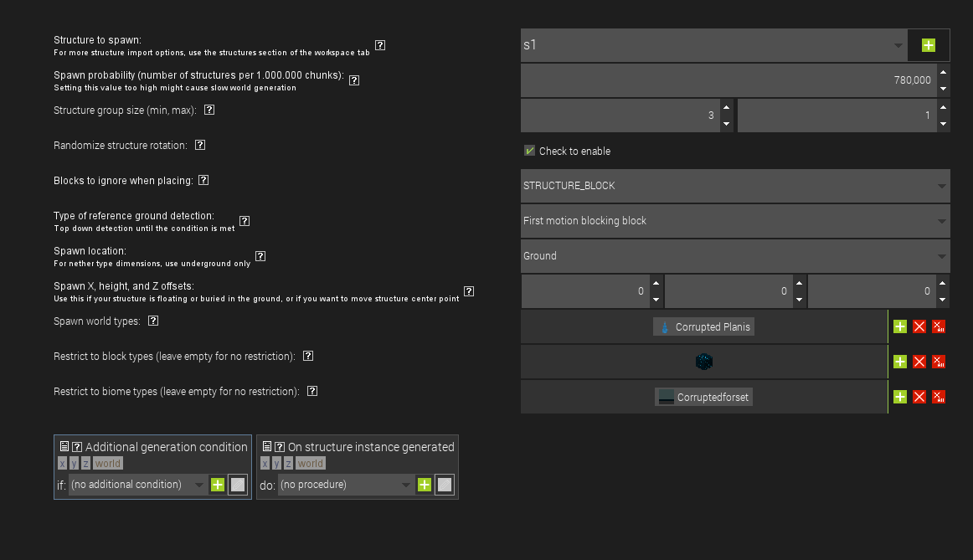Click the Corruptedforset biome button
The width and height of the screenshot is (973, 560).
(x=703, y=396)
